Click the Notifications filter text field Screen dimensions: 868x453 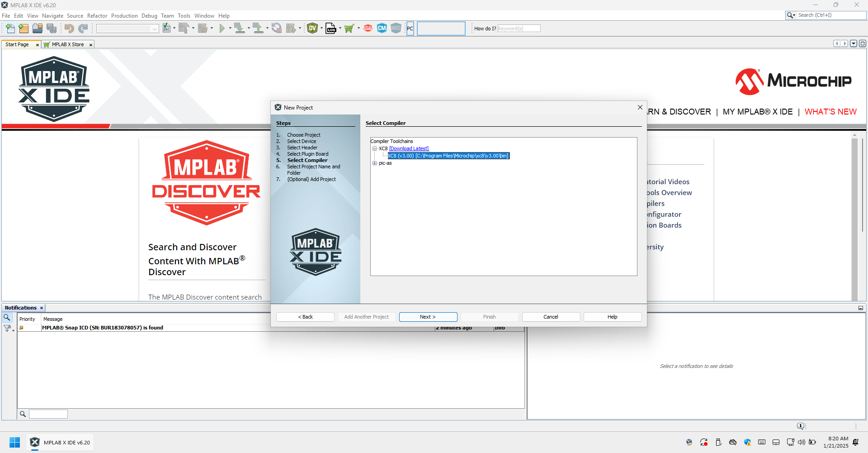click(48, 414)
